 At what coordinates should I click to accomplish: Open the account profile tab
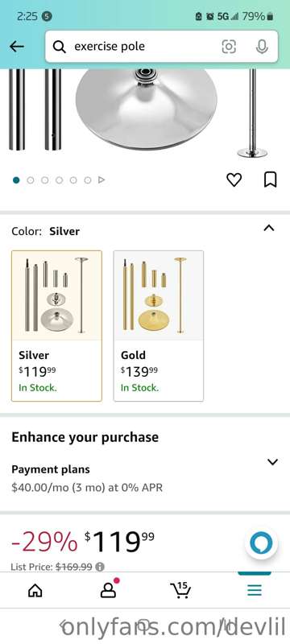(x=109, y=589)
